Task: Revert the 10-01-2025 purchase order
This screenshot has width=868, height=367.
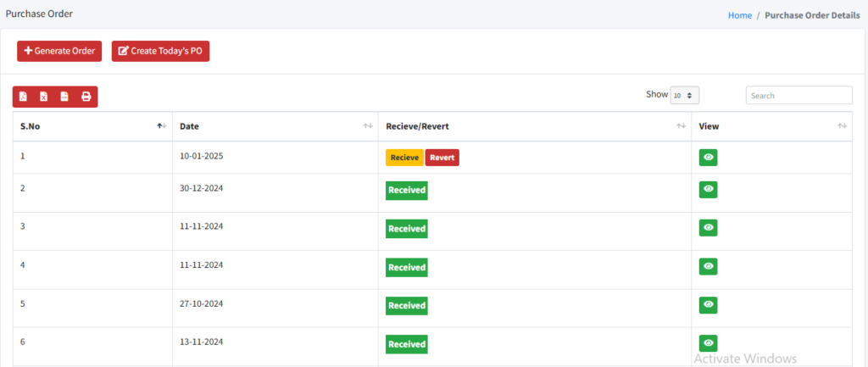Action: click(x=442, y=158)
